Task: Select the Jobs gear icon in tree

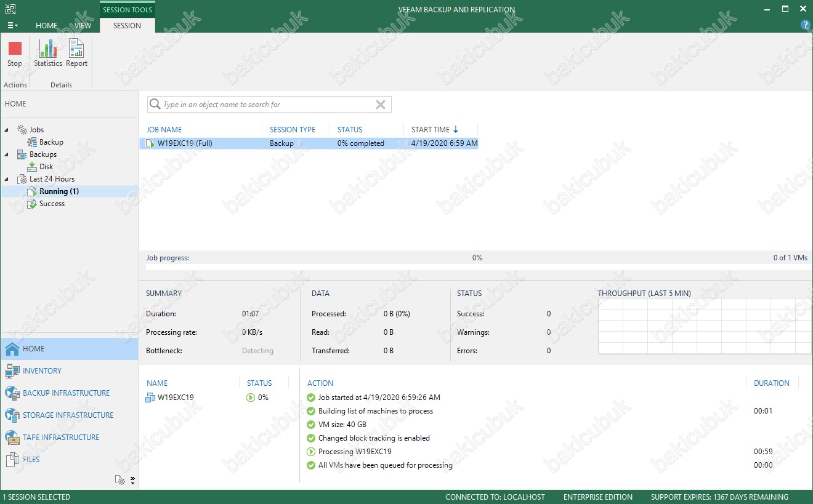Action: 22,130
